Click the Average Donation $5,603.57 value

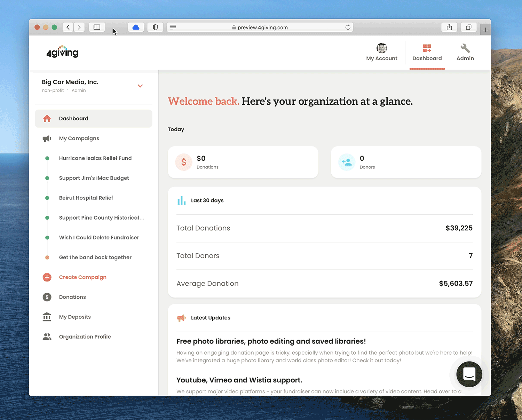pyautogui.click(x=456, y=284)
